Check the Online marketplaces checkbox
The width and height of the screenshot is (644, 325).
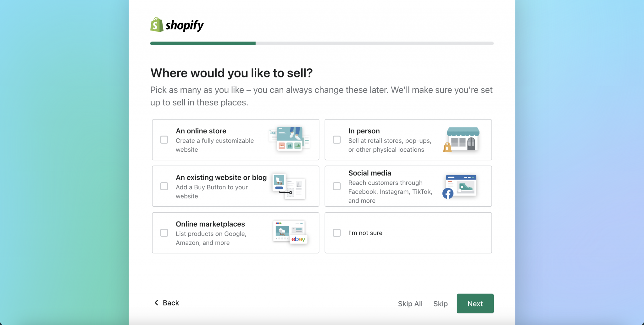[x=164, y=233]
